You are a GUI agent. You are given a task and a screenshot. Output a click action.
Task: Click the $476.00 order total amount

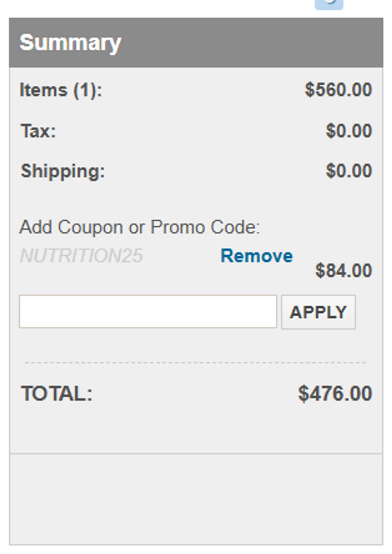coord(335,393)
